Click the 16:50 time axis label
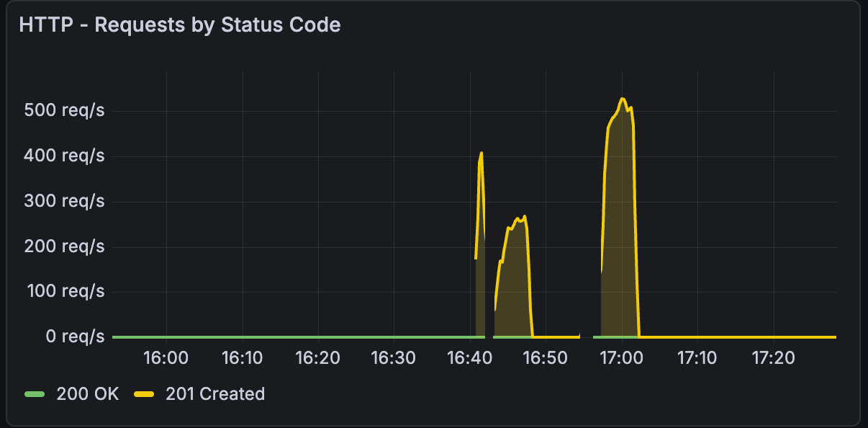 [546, 357]
